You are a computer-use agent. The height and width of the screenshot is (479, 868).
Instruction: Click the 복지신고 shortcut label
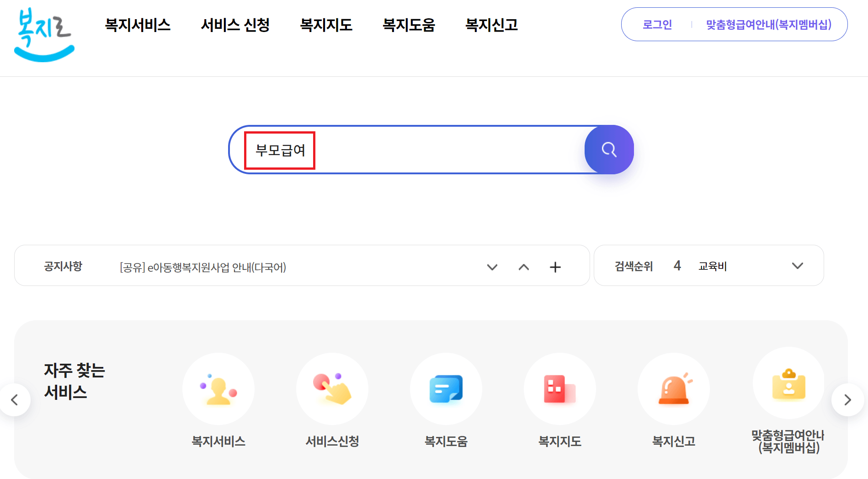[x=674, y=441]
